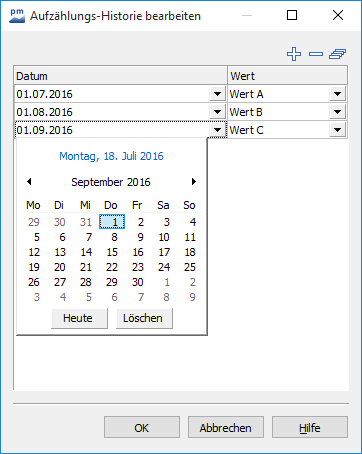Click the Datum column header

click(x=120, y=76)
